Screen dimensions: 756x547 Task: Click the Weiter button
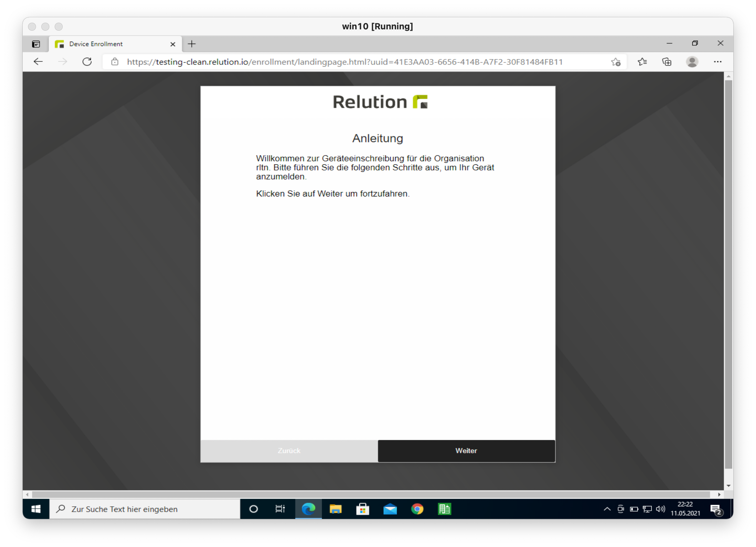point(466,451)
